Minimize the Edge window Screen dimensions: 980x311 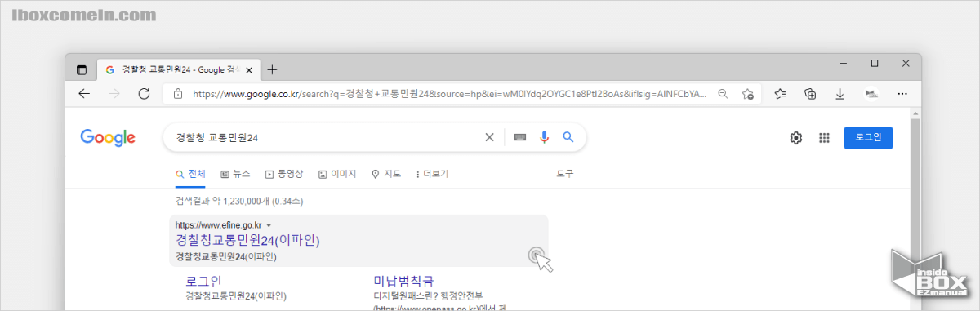(x=844, y=63)
